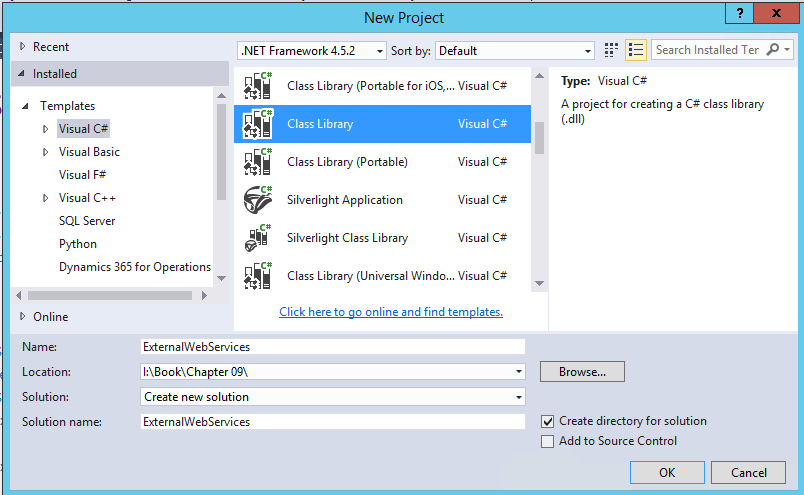Collapse the Installed section
Image resolution: width=804 pixels, height=495 pixels.
tap(22, 74)
